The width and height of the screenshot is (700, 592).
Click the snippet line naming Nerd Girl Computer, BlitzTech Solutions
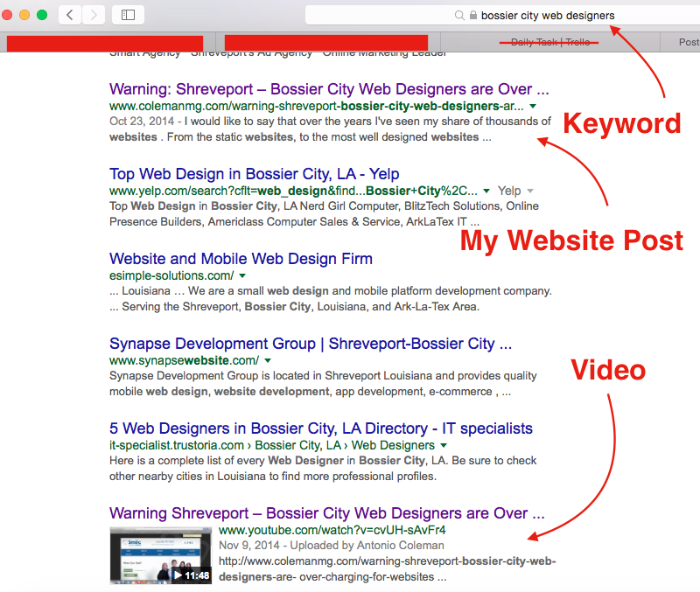click(324, 206)
